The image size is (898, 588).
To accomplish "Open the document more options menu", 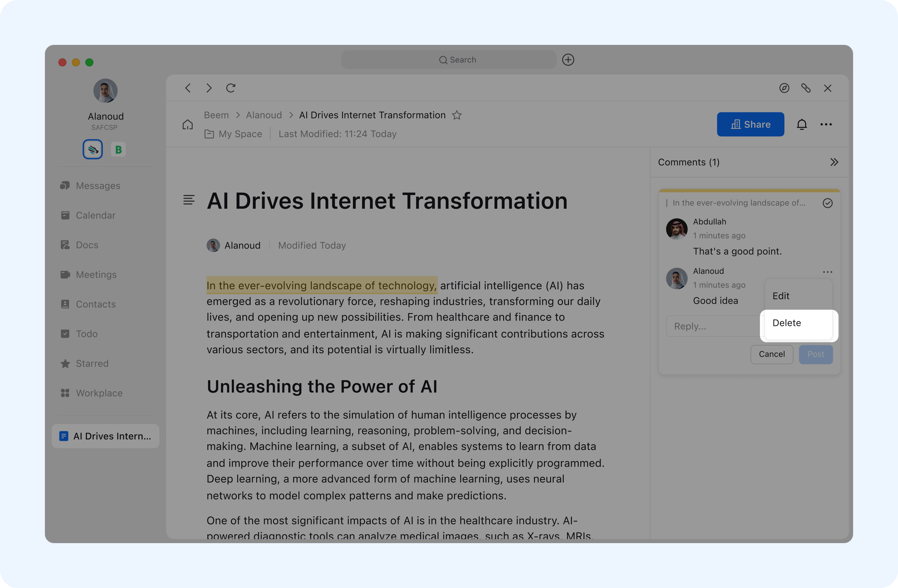I will [x=826, y=125].
